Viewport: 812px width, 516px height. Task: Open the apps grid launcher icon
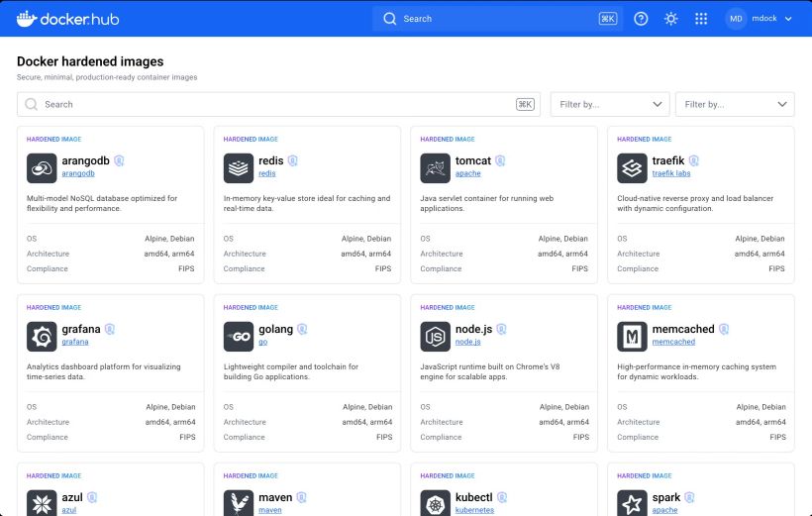[701, 19]
